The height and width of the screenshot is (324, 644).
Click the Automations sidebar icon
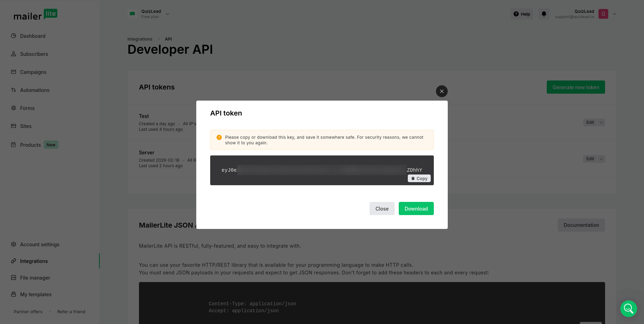[x=14, y=90]
